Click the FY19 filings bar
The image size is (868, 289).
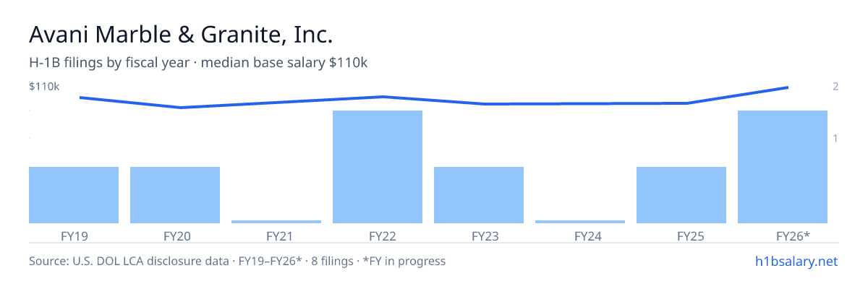[74, 195]
